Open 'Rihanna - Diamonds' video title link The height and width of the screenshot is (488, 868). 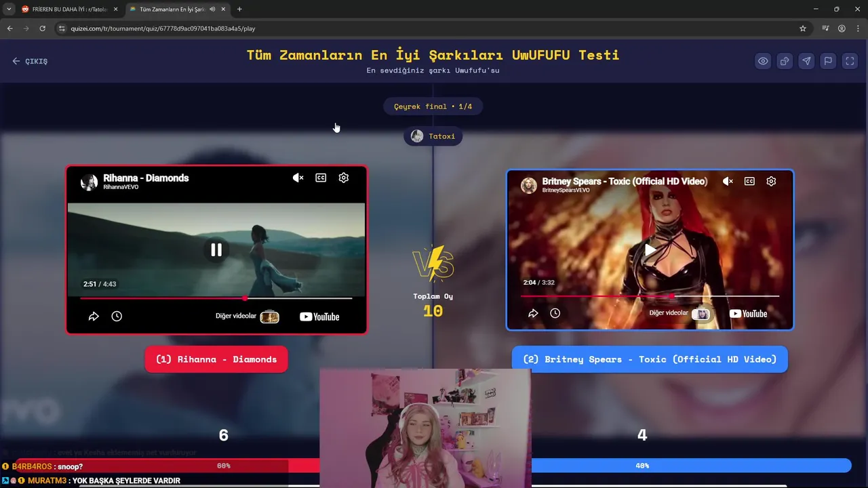click(x=146, y=178)
